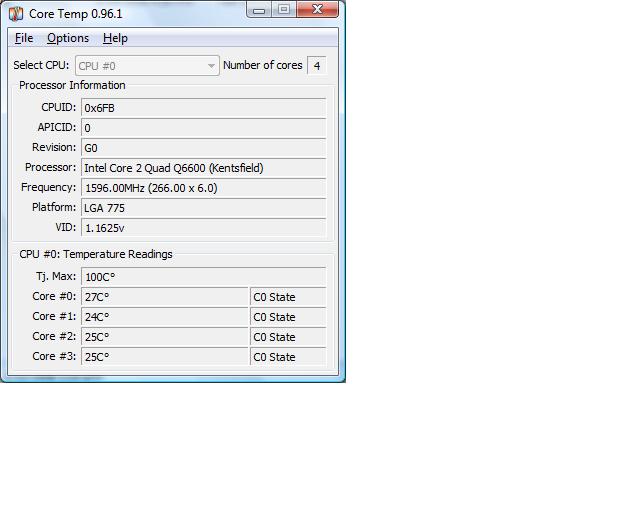Click the Frequency value 1596.00MHz

point(204,188)
